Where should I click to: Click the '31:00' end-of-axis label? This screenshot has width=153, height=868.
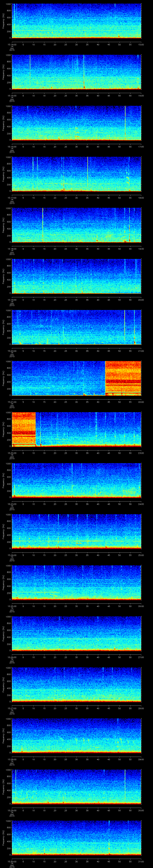(x=141, y=861)
